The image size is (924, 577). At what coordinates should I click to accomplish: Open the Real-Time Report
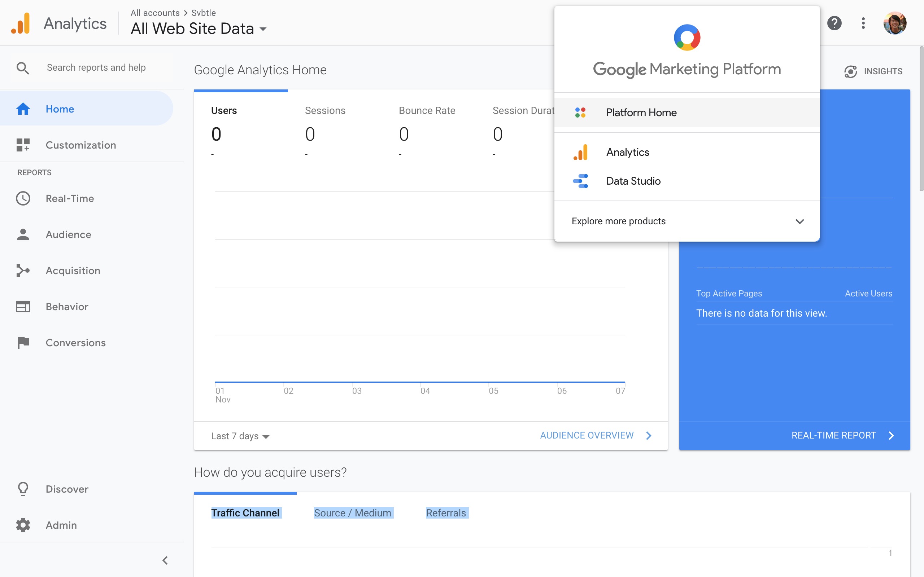click(833, 435)
